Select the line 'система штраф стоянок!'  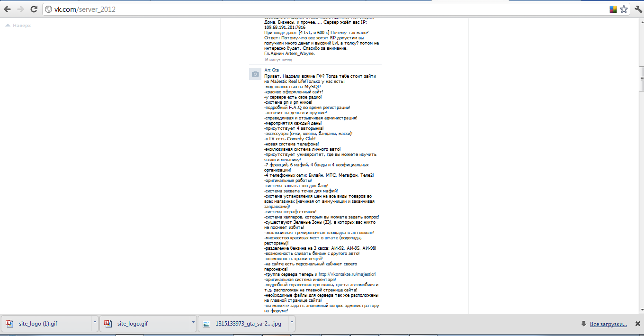coord(291,211)
